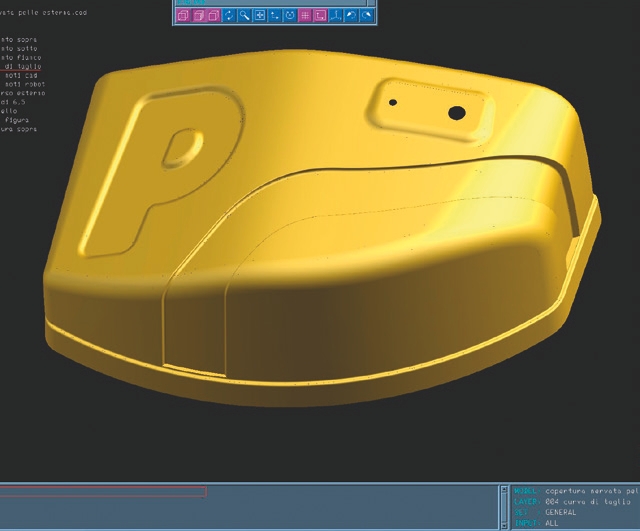This screenshot has height=531, width=640.
Task: Click the third cube display mode icon
Action: [x=213, y=16]
